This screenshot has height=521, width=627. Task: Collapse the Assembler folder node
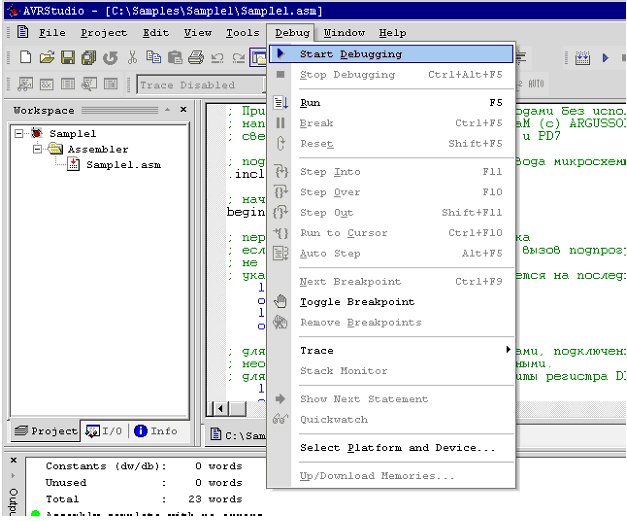pos(36,149)
